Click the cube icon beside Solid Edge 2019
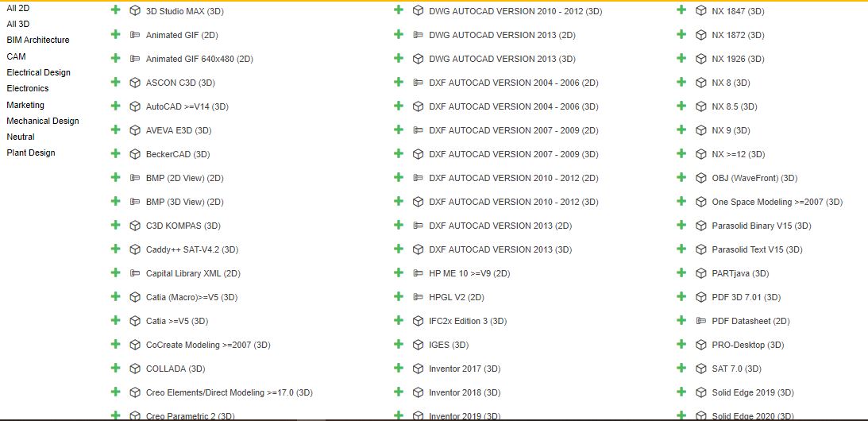The image size is (868, 421). (700, 392)
